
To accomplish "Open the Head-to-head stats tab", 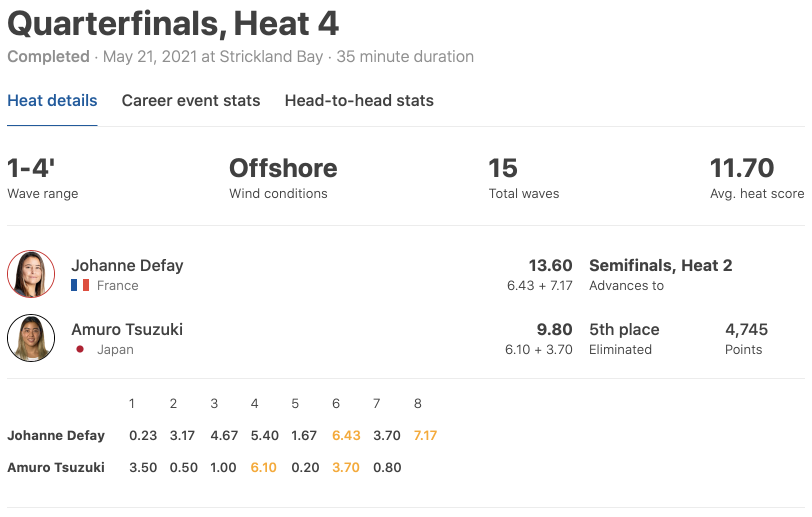I will (359, 101).
